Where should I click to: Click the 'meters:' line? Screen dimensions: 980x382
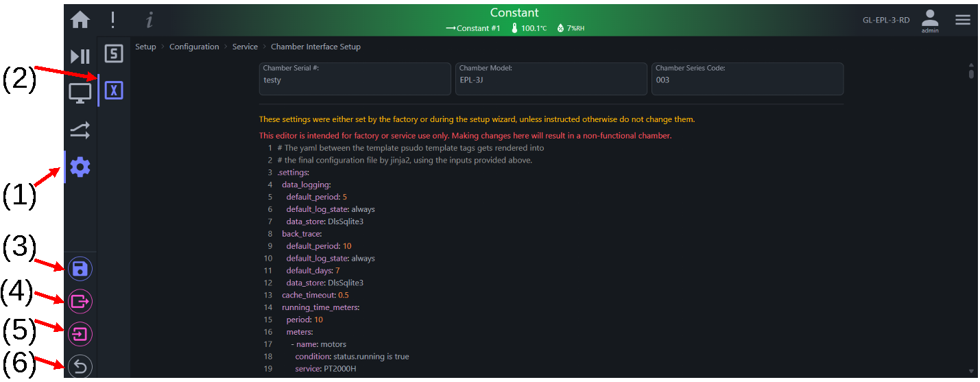(300, 332)
